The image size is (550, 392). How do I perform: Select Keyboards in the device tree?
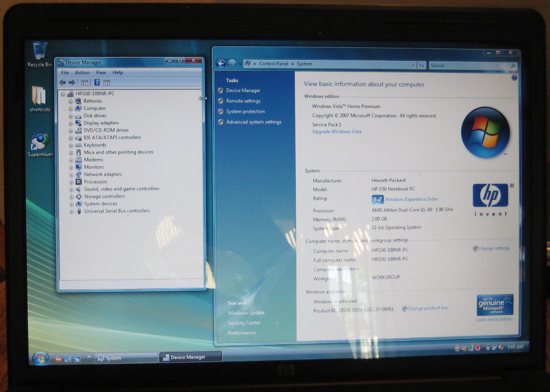(95, 145)
